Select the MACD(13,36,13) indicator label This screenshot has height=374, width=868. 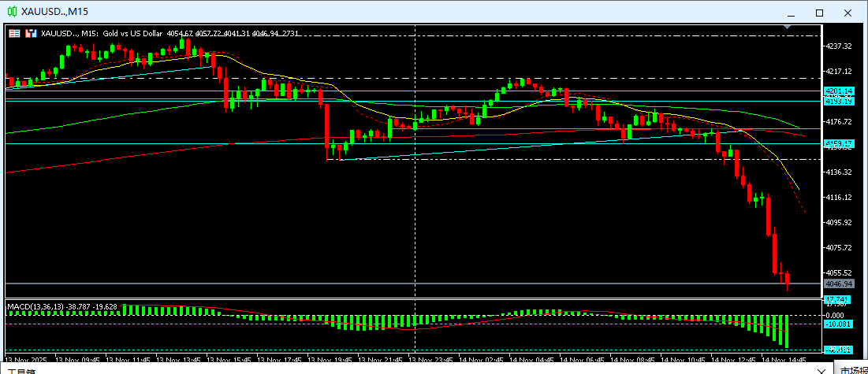pos(61,305)
